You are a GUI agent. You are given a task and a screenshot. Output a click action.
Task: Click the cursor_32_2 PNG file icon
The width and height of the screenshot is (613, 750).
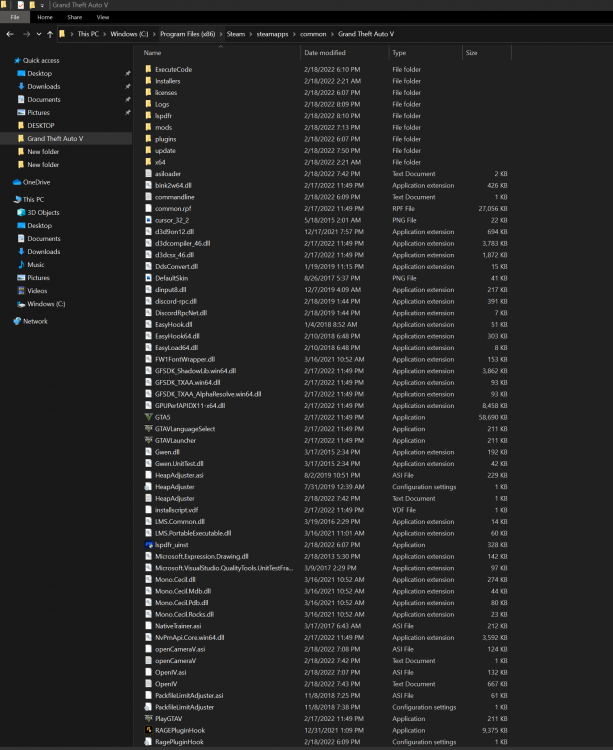[149, 220]
